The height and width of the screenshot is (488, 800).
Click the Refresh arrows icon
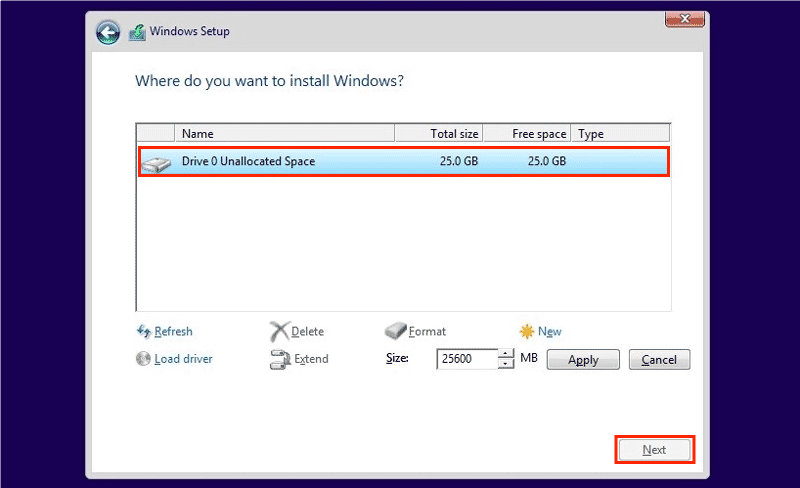click(144, 332)
